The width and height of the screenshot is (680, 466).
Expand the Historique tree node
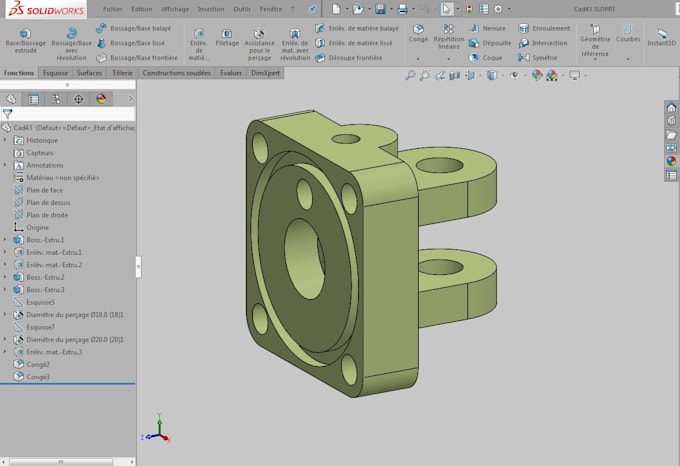pyautogui.click(x=5, y=140)
